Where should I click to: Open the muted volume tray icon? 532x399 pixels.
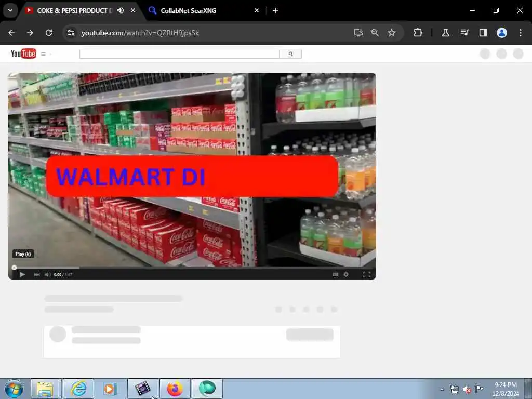(467, 389)
